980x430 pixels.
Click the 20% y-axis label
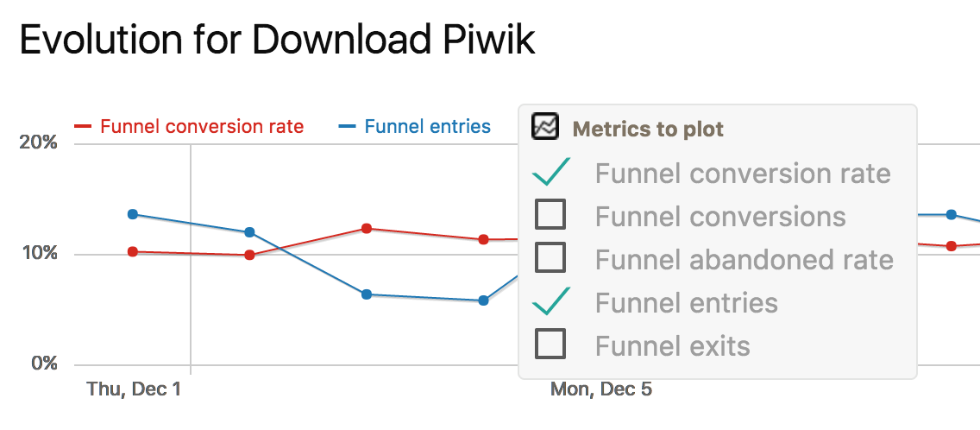[39, 142]
